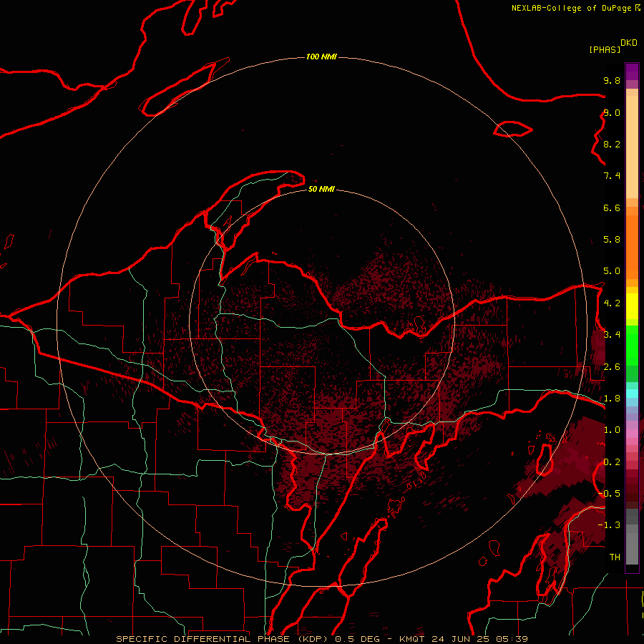This screenshot has height=644, width=644.
Task: Click the yellow band of color bar
Action: pyautogui.click(x=632, y=306)
